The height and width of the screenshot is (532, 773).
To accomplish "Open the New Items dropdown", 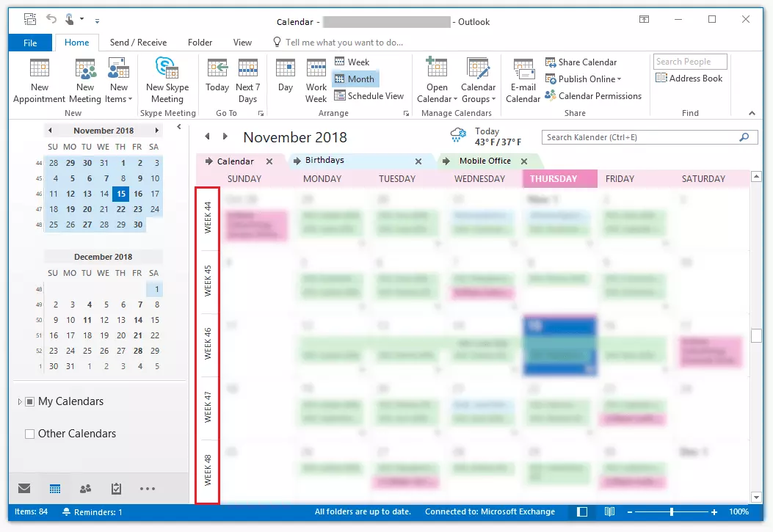I will pyautogui.click(x=118, y=79).
